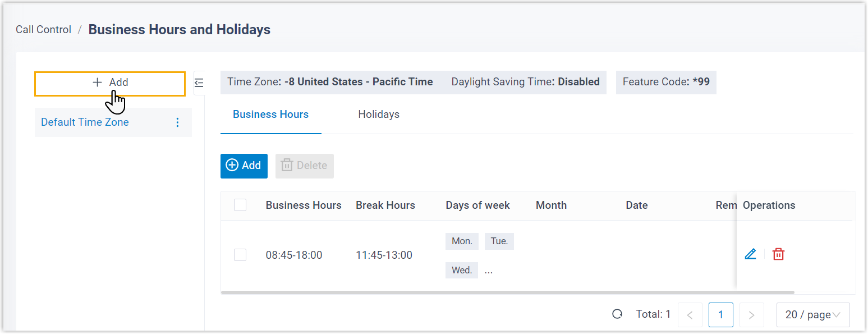The width and height of the screenshot is (868, 334).
Task: Select Default Time Zone in the list
Action: tap(85, 122)
